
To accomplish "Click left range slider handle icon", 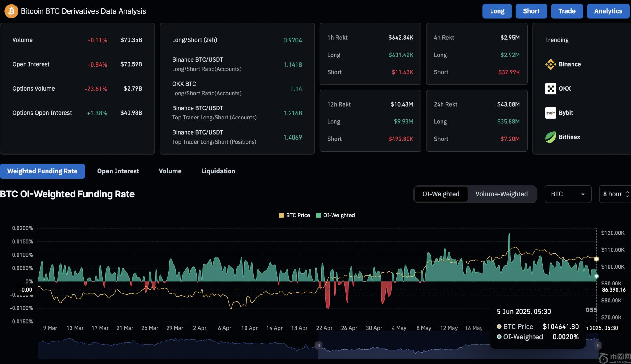I will click(x=319, y=346).
